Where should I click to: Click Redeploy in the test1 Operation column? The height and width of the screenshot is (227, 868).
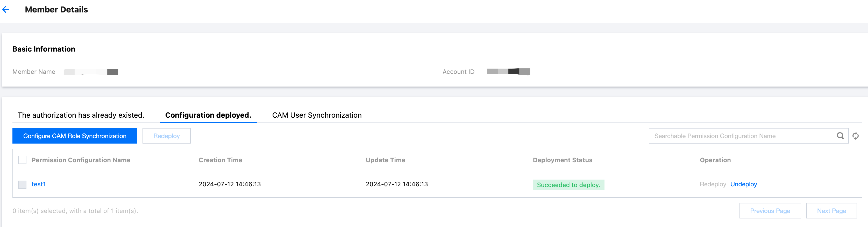tap(713, 184)
